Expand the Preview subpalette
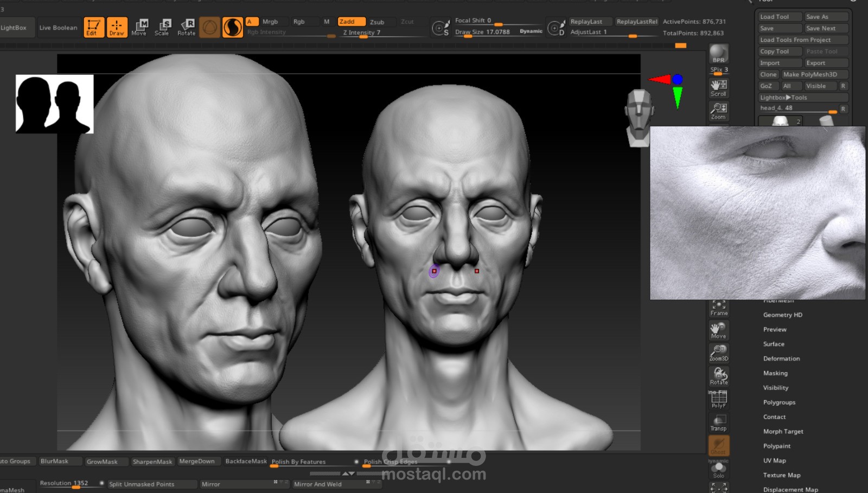868x493 pixels. coord(775,329)
